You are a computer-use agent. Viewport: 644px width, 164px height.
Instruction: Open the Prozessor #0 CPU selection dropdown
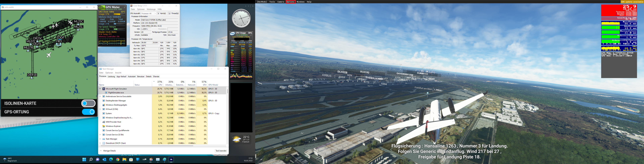(148, 13)
